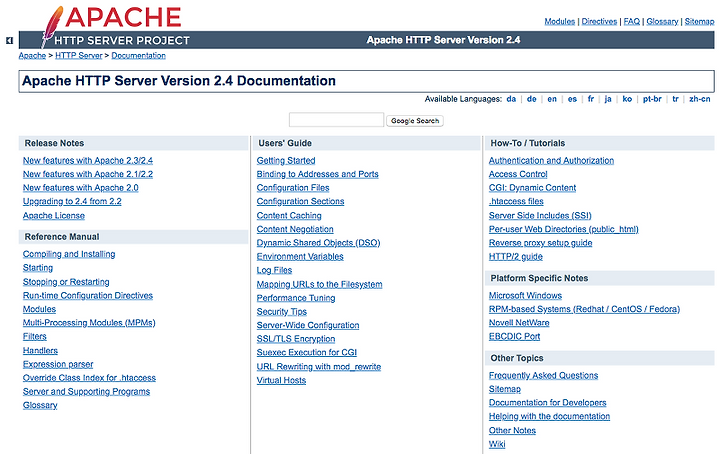Open the Directives top navigation link
This screenshot has height=454, width=720.
click(x=599, y=21)
